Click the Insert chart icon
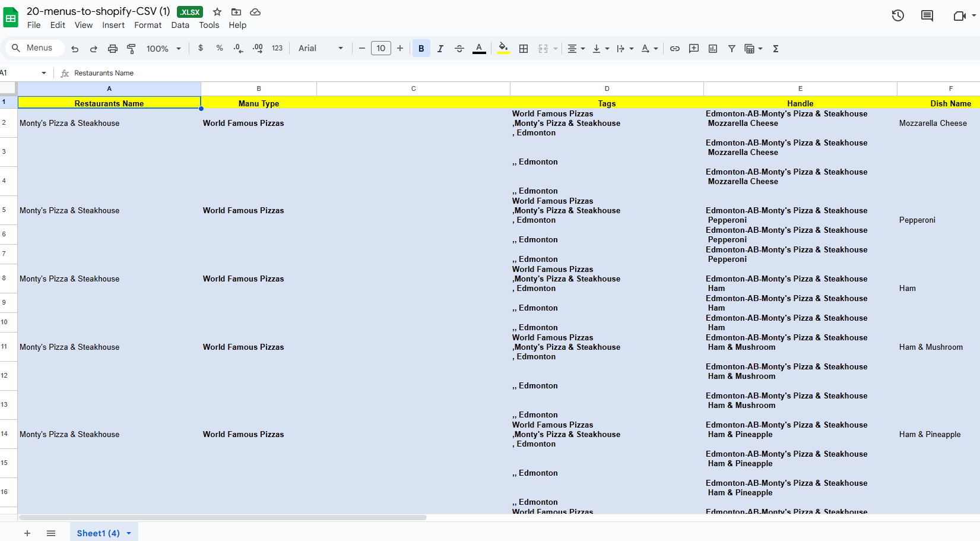This screenshot has width=980, height=541. [x=712, y=49]
